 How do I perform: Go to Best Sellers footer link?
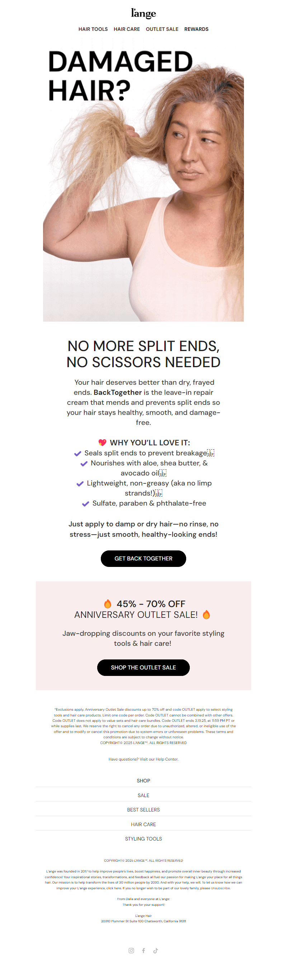(143, 810)
